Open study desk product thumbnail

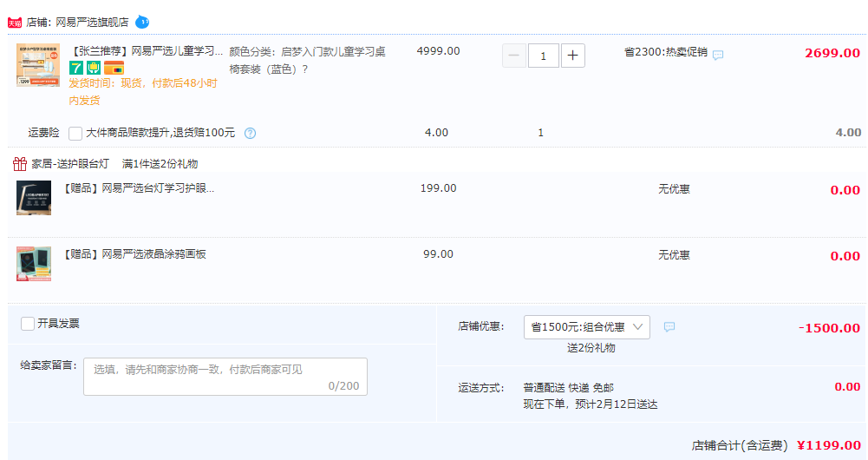[38, 65]
